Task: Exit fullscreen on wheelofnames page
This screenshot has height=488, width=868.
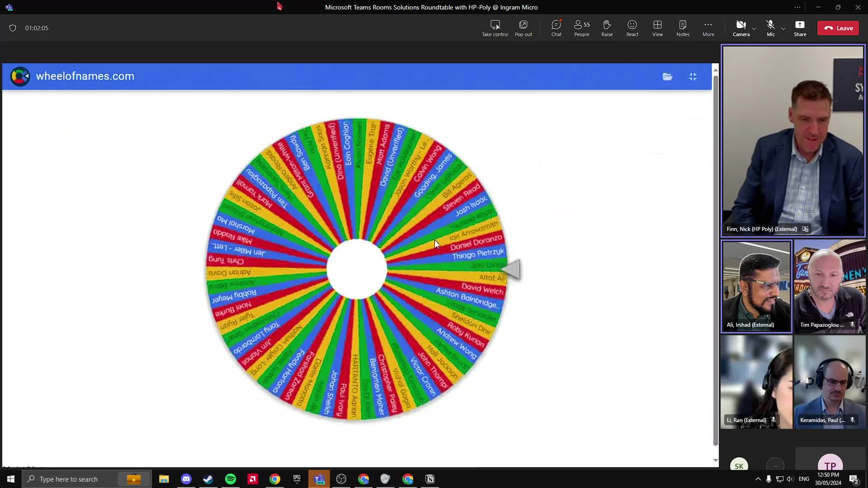Action: click(x=693, y=77)
